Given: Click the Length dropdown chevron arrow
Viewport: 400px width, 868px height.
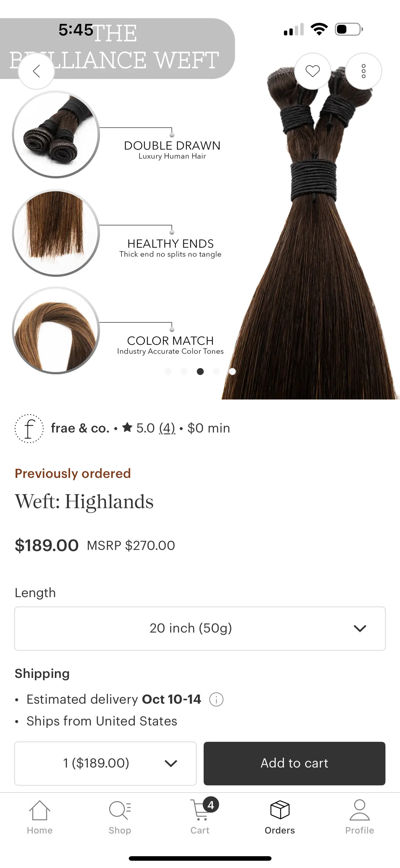Looking at the screenshot, I should pos(360,628).
